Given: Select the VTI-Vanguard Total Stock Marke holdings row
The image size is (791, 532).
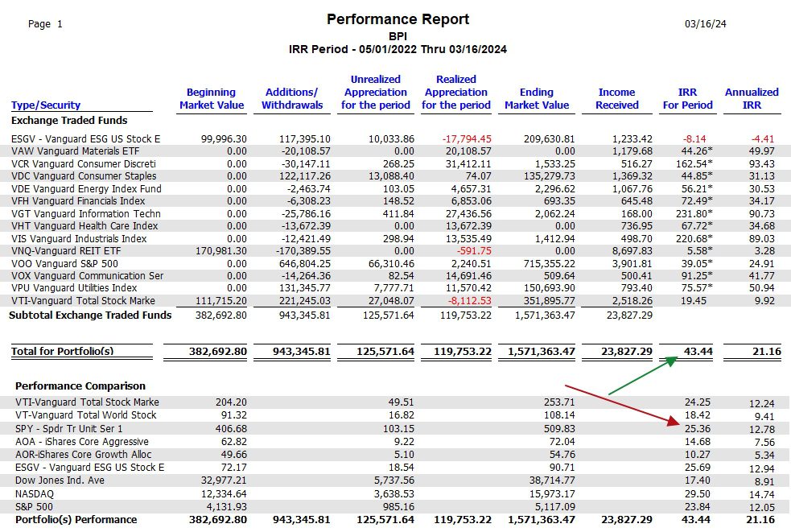Looking at the screenshot, I should coord(396,300).
